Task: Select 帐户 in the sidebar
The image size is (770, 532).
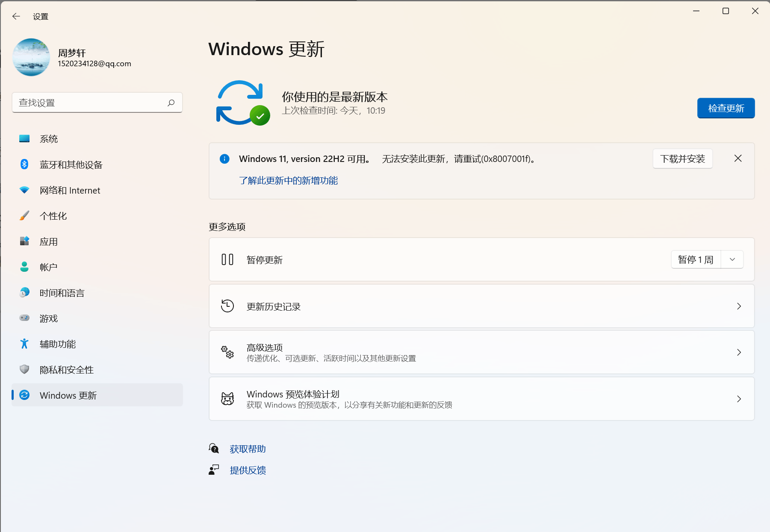Action: [97, 267]
